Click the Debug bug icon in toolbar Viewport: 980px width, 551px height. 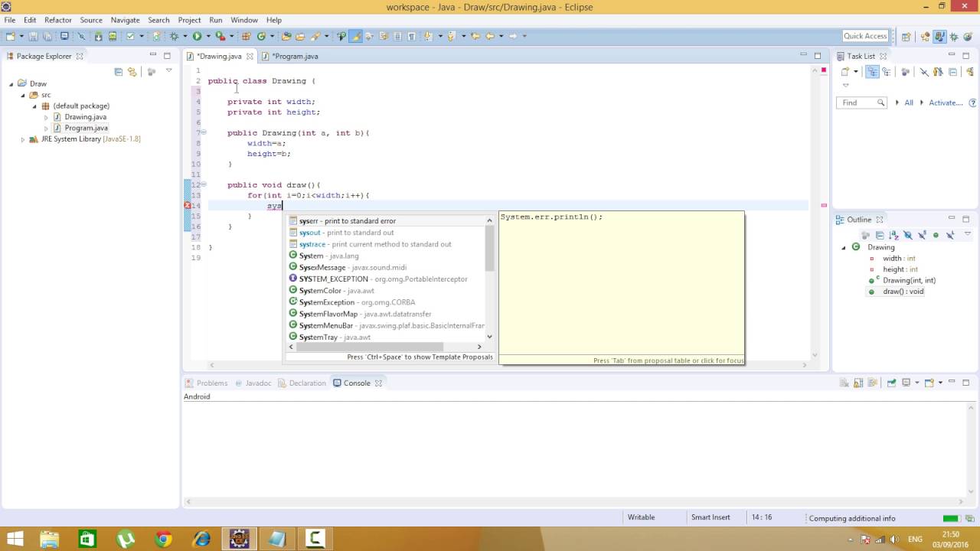[x=175, y=36]
